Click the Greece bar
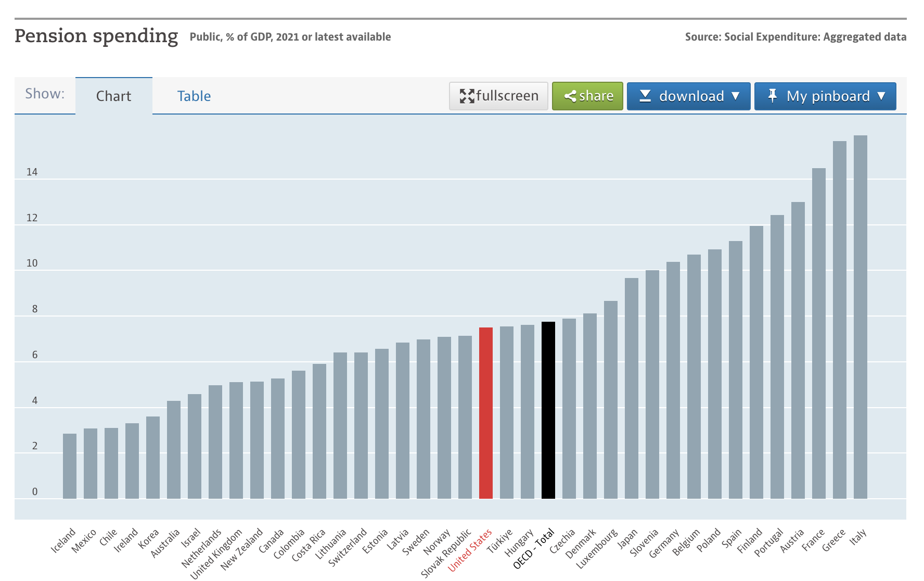Image resolution: width=924 pixels, height=581 pixels. pyautogui.click(x=839, y=320)
